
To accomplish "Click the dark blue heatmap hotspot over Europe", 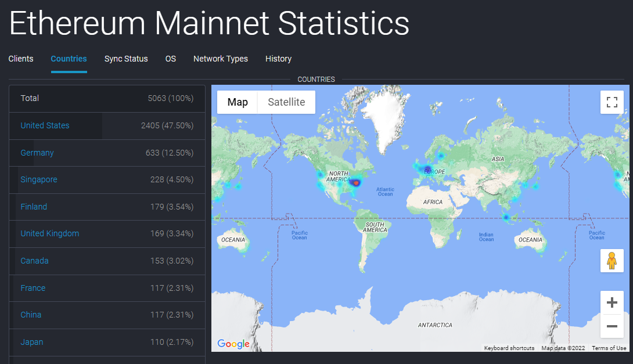I will (427, 169).
